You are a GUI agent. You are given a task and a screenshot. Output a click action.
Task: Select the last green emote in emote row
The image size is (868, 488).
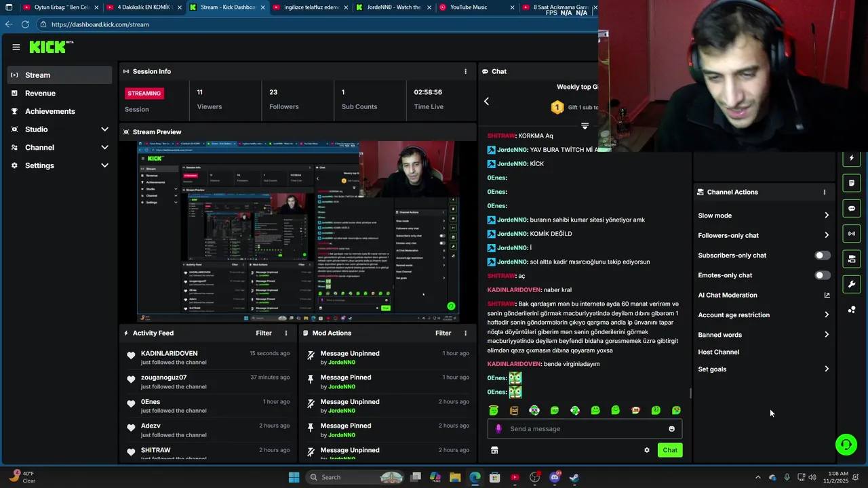[676, 410]
